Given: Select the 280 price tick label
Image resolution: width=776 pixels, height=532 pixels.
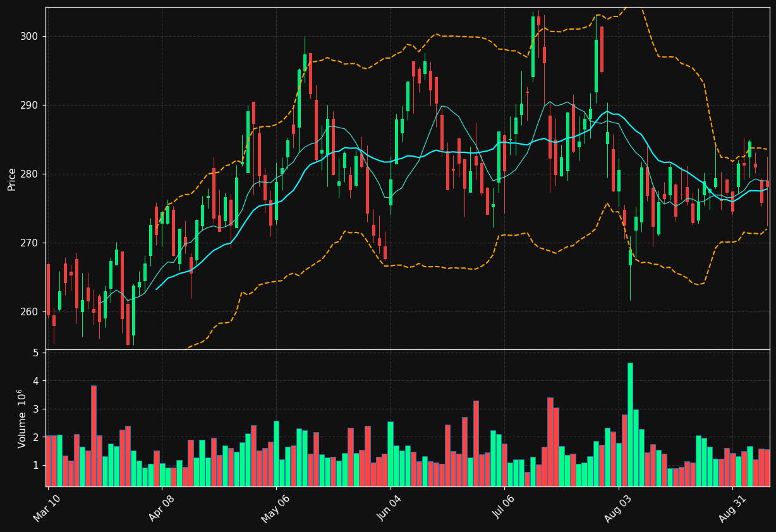Looking at the screenshot, I should pyautogui.click(x=28, y=174).
